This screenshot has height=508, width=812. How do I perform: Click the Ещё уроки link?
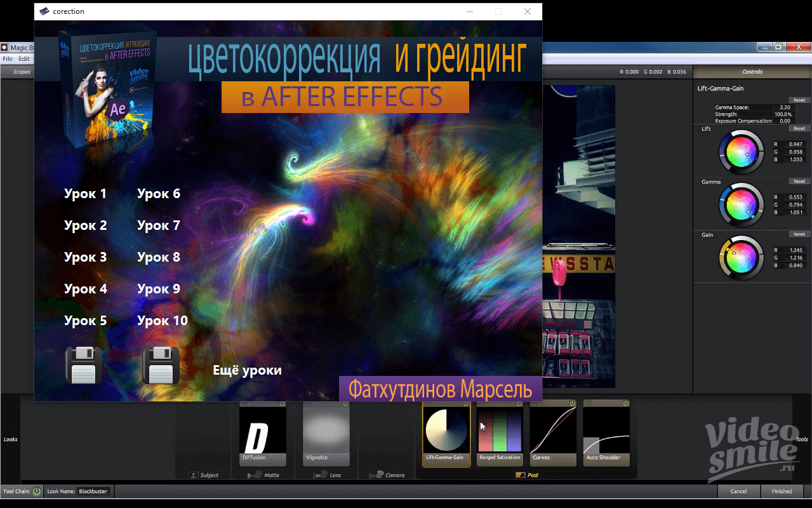tap(247, 370)
